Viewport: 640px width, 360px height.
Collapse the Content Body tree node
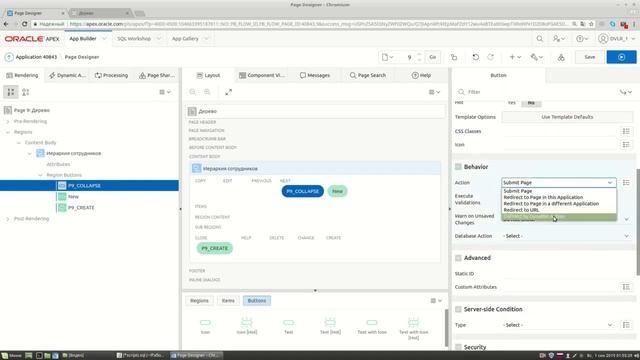tap(18, 143)
